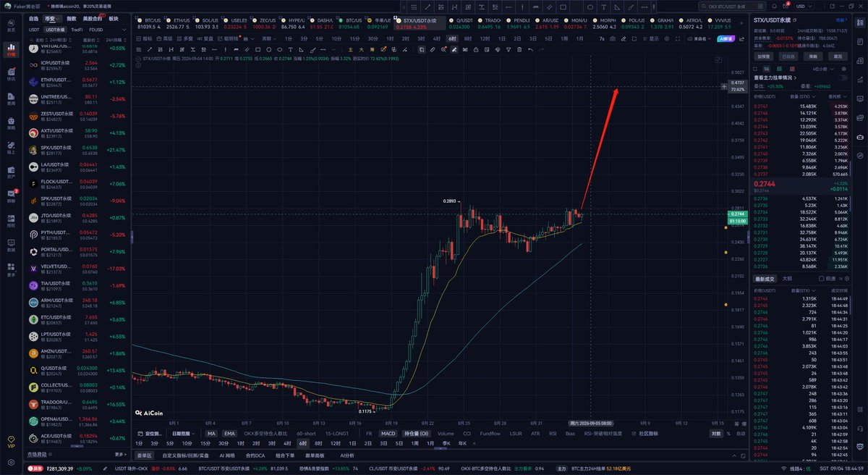Open the 快讯 news sidebar icon
Viewport: 868px width, 475px height.
[x=11, y=74]
